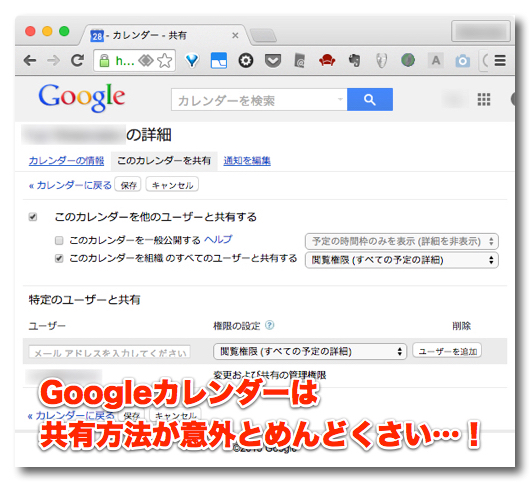530x482 pixels.
Task: Select the このカレンダーを共有 tab
Action: (x=164, y=161)
